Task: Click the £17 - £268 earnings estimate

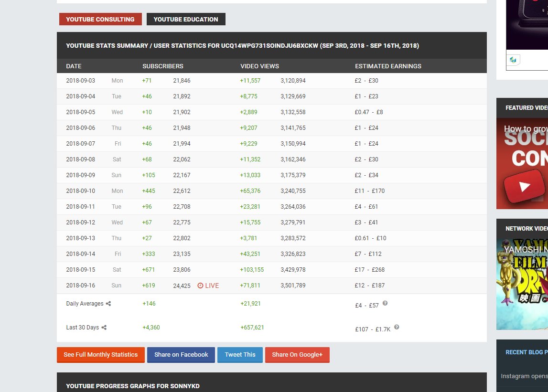Action: pos(369,270)
